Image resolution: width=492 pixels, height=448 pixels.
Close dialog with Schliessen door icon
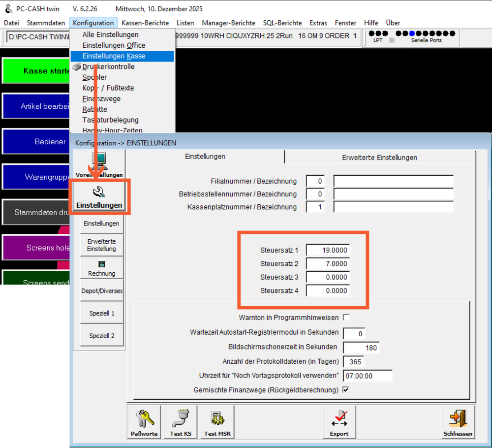[458, 422]
